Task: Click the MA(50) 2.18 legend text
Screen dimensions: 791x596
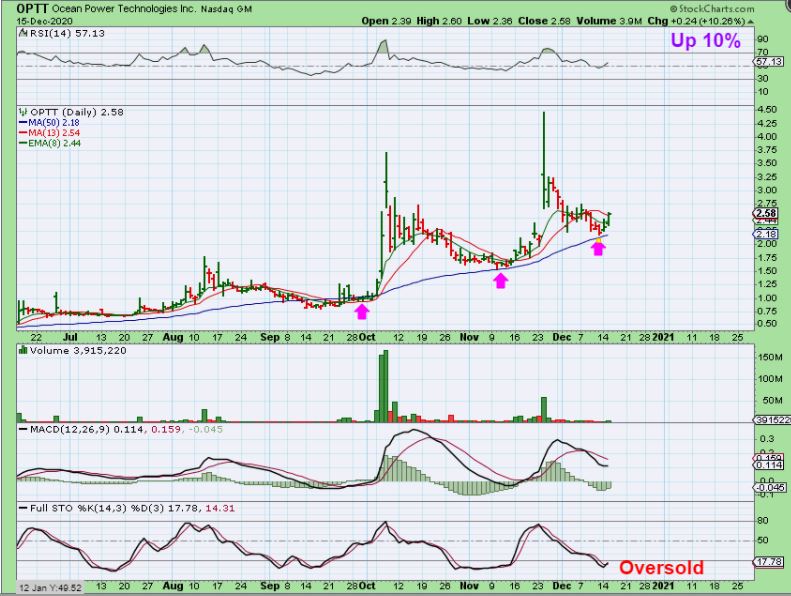Action: click(54, 123)
